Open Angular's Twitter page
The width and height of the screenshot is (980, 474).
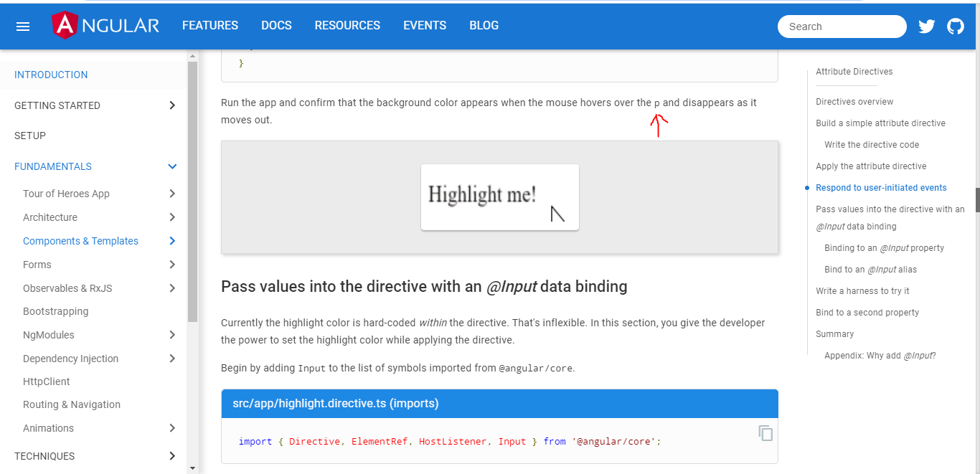coord(926,26)
